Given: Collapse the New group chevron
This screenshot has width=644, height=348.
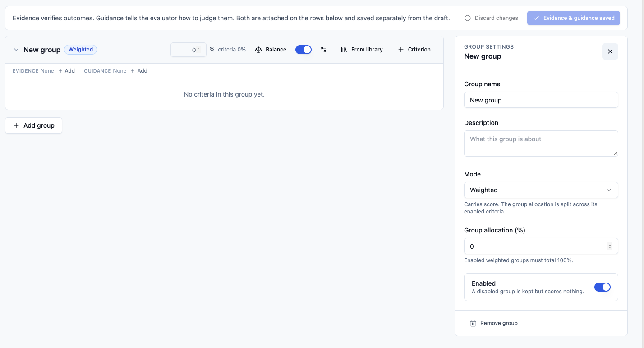Looking at the screenshot, I should click(x=16, y=50).
